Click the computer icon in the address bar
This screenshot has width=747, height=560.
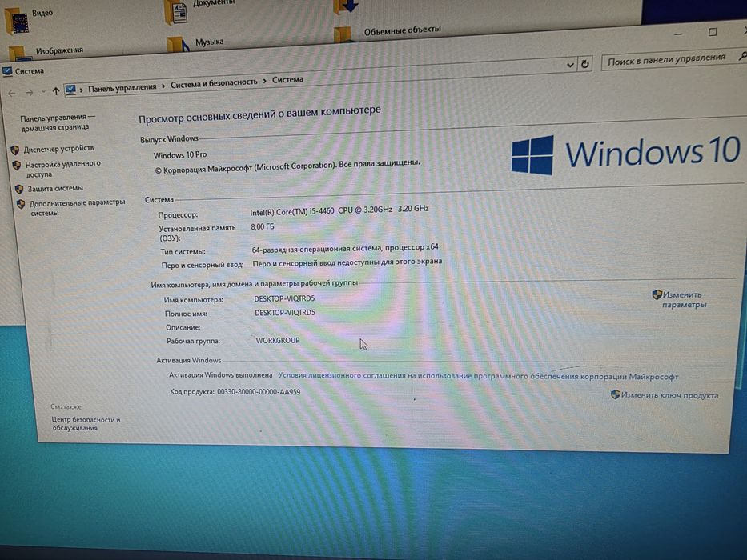tap(70, 89)
